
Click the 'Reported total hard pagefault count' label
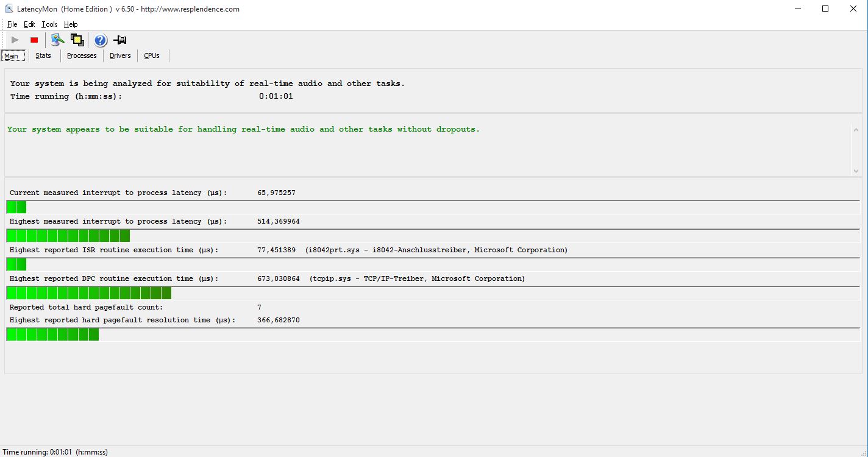[86, 307]
